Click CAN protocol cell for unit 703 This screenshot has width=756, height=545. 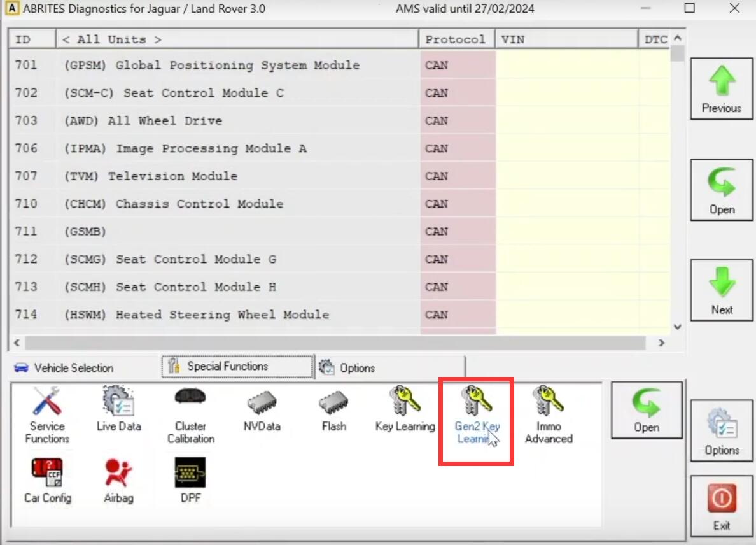[x=458, y=120]
